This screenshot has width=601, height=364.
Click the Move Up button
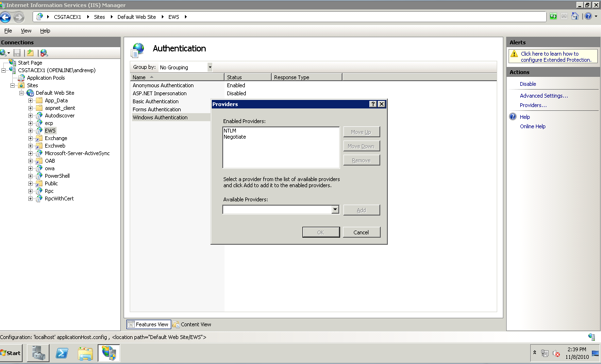coord(361,132)
